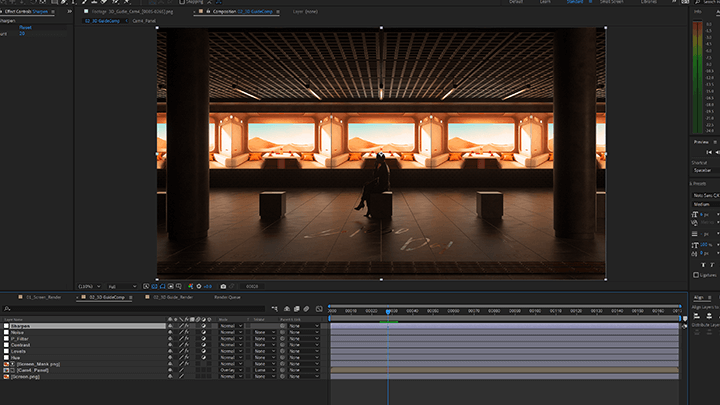Viewport: 720px width, 405px height.
Task: Toggle shy switch for Sharpen layer
Action: pos(170,326)
